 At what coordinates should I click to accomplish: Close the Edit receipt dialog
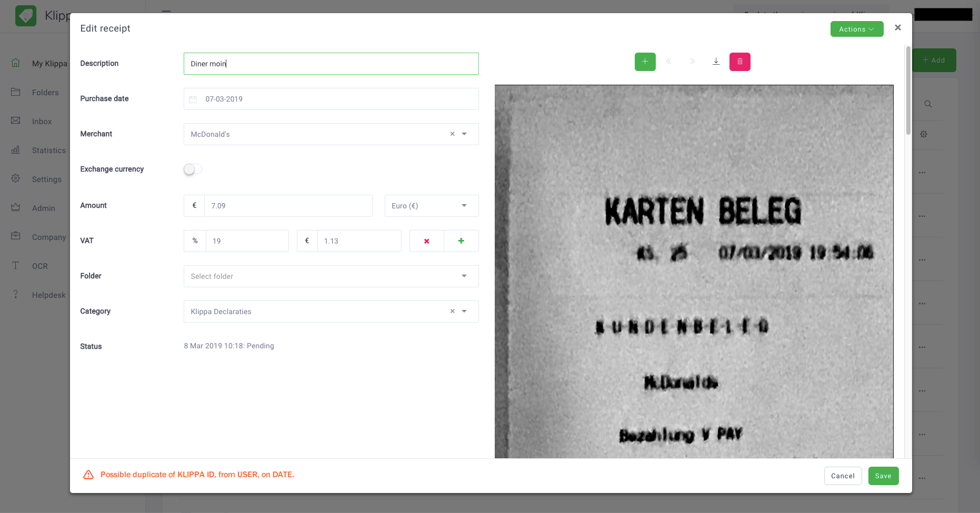tap(898, 28)
